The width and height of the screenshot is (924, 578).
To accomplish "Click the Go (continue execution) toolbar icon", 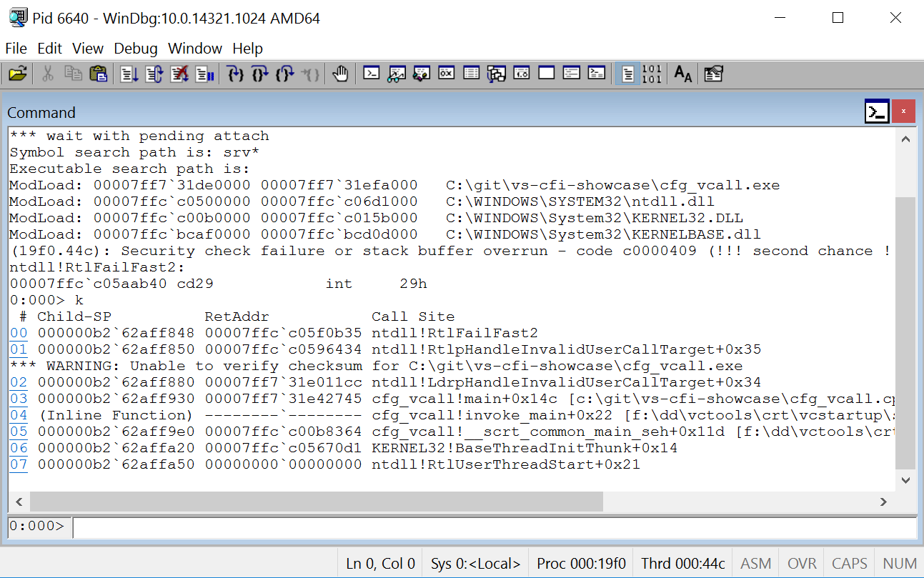I will tap(129, 74).
